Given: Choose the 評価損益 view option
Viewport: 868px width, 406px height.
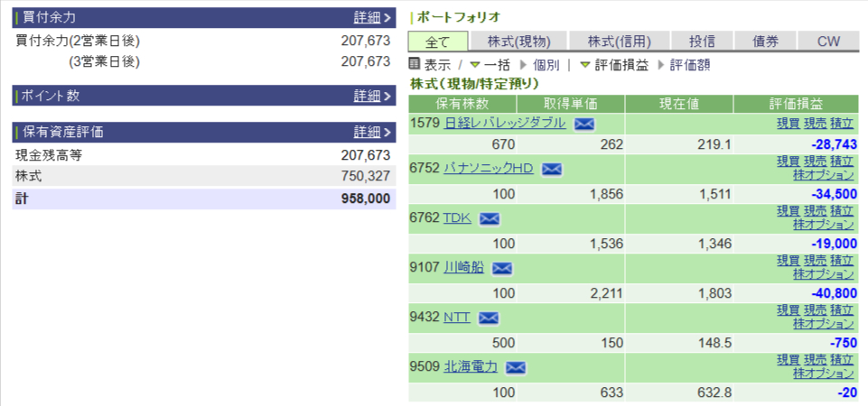Looking at the screenshot, I should (x=621, y=65).
